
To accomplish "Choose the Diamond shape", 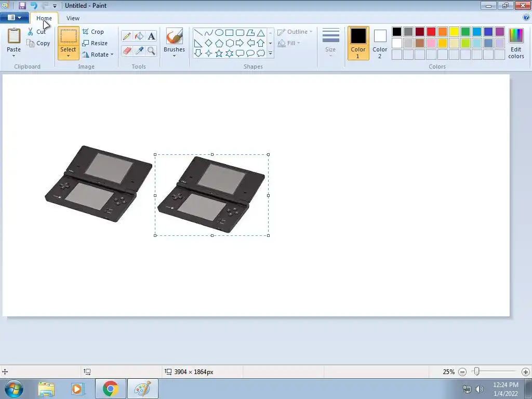I will pos(209,43).
